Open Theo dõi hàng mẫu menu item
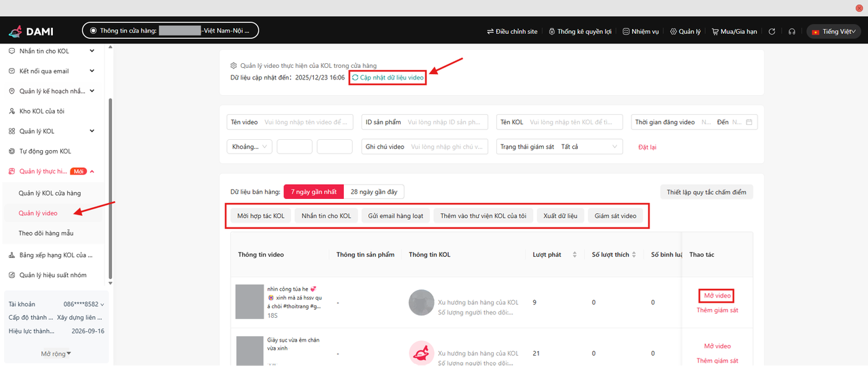The image size is (868, 366). [x=45, y=234]
